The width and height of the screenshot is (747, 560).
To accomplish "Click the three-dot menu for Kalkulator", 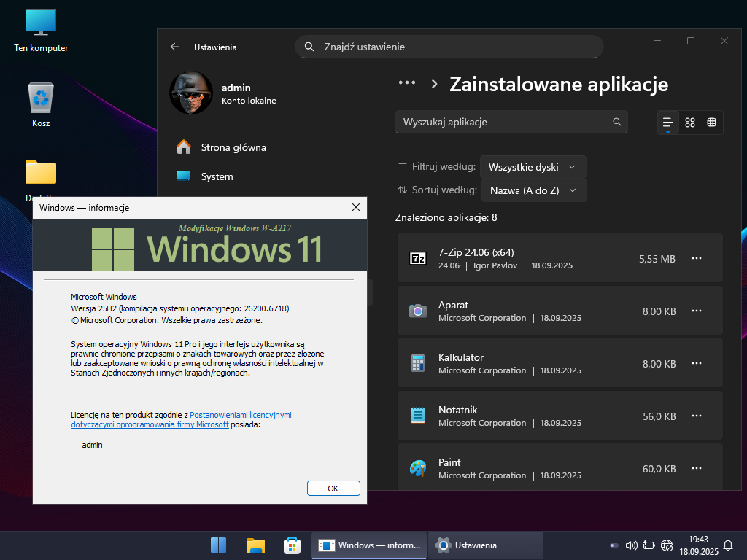I will (x=697, y=363).
